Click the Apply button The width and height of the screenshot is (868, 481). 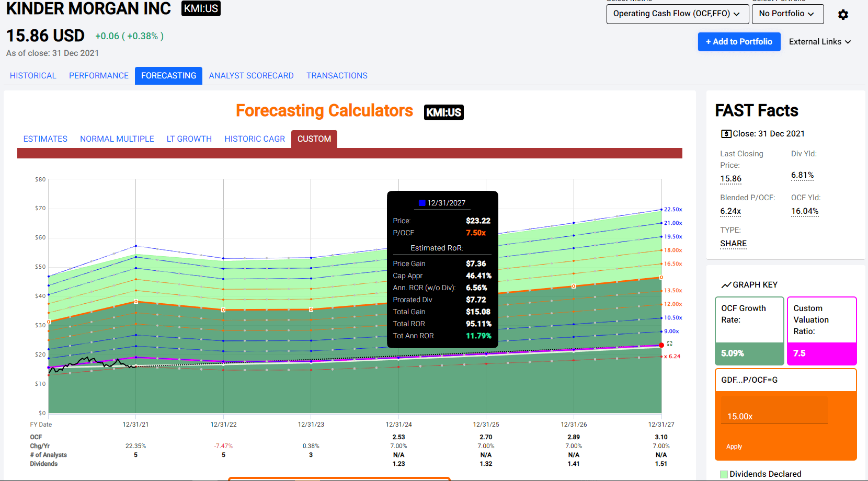734,446
